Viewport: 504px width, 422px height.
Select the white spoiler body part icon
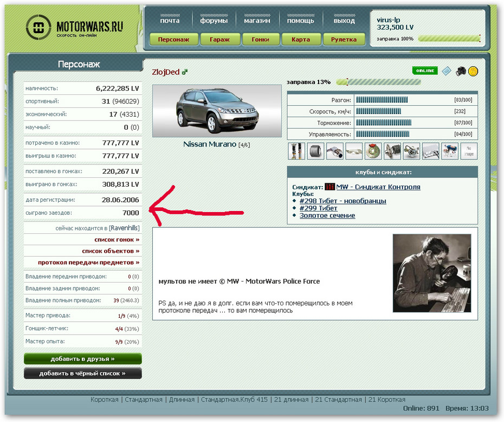point(354,151)
